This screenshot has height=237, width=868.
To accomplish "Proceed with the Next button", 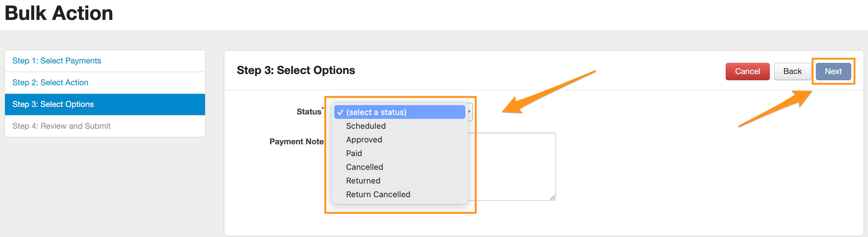I will coord(833,72).
